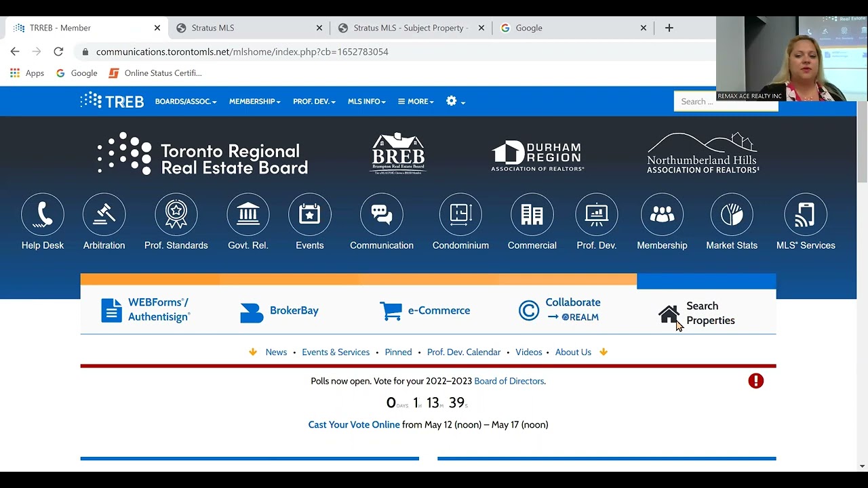Click the red alert exclamation icon
The image size is (868, 488).
coord(756,381)
